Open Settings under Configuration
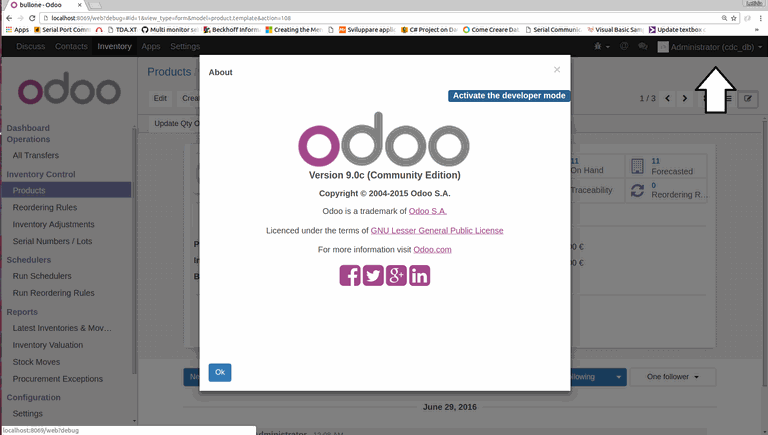Image resolution: width=768 pixels, height=435 pixels. click(x=27, y=413)
